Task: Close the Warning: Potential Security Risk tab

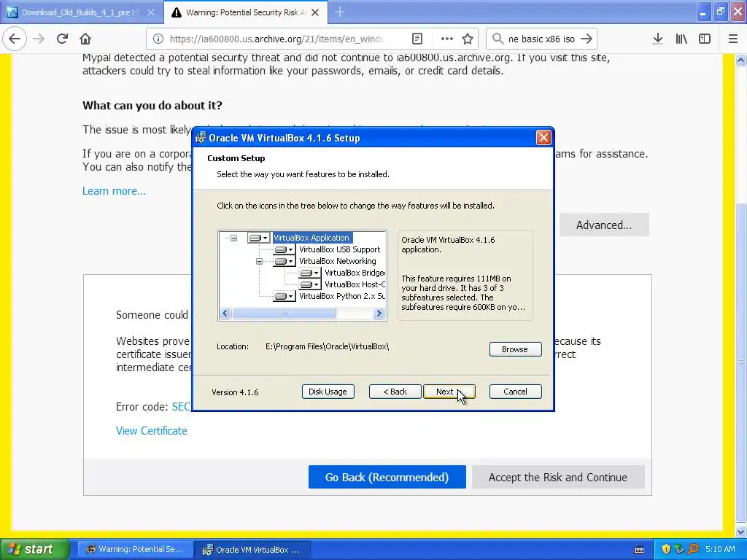Action: (315, 12)
